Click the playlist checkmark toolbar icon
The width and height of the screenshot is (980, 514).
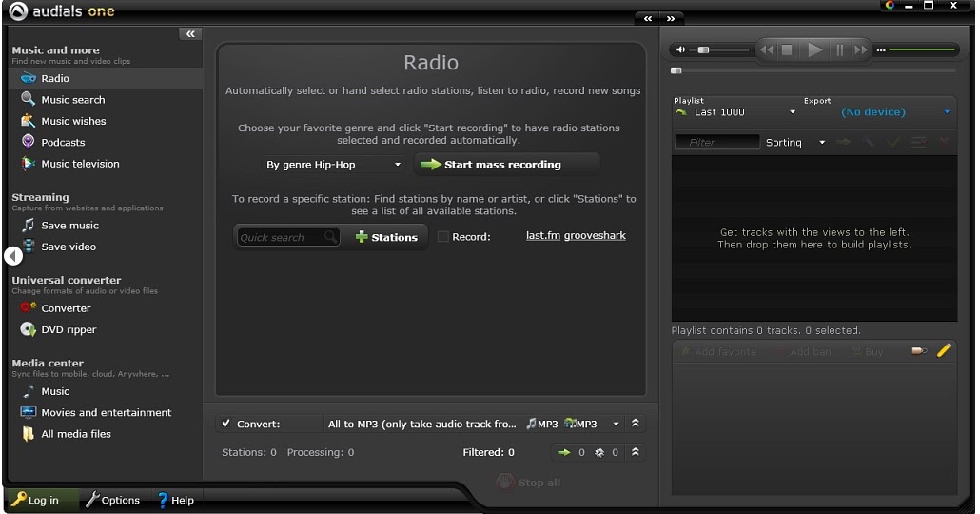click(893, 142)
